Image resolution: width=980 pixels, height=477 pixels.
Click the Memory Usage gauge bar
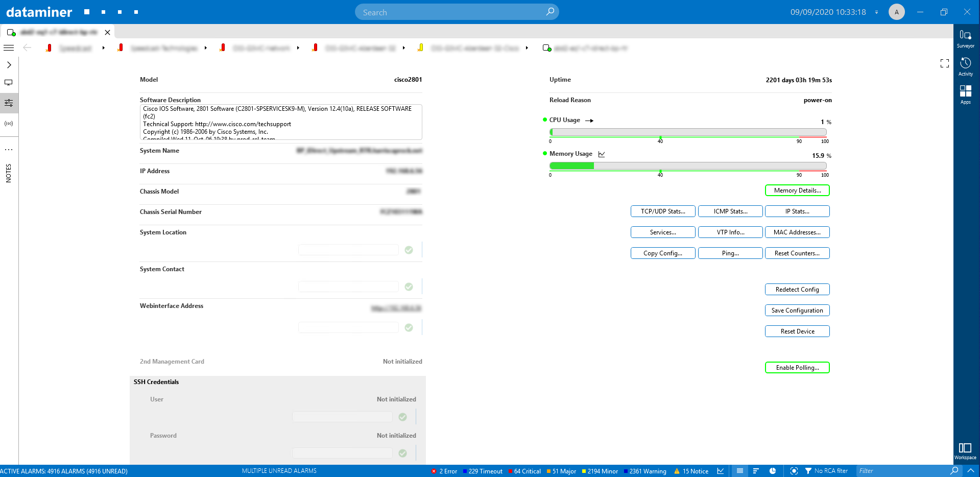point(688,165)
